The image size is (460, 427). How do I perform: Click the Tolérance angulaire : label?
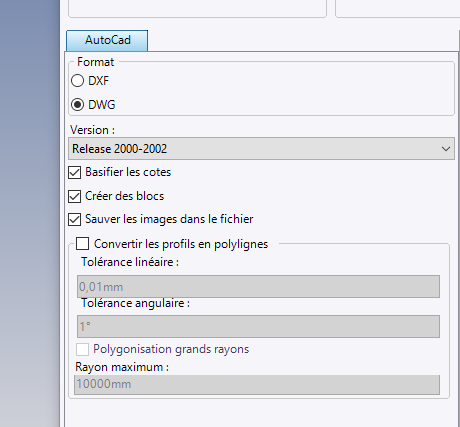click(135, 303)
